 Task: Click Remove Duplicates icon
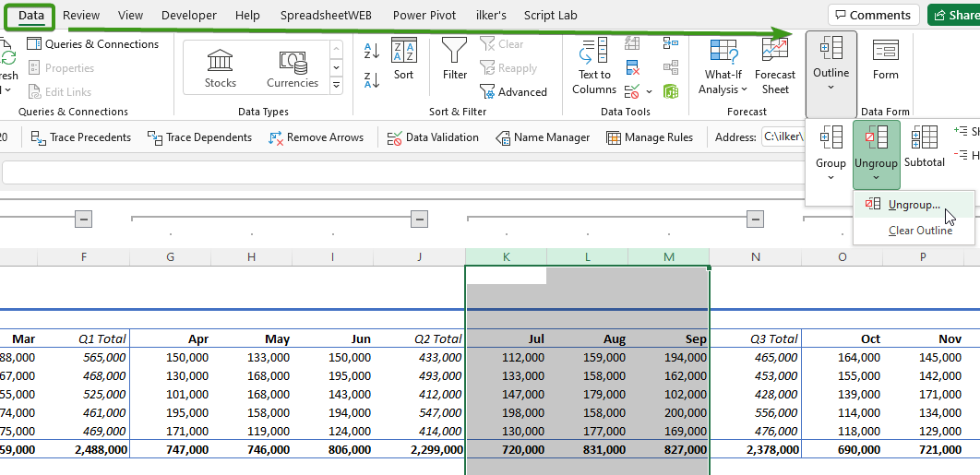coord(632,67)
